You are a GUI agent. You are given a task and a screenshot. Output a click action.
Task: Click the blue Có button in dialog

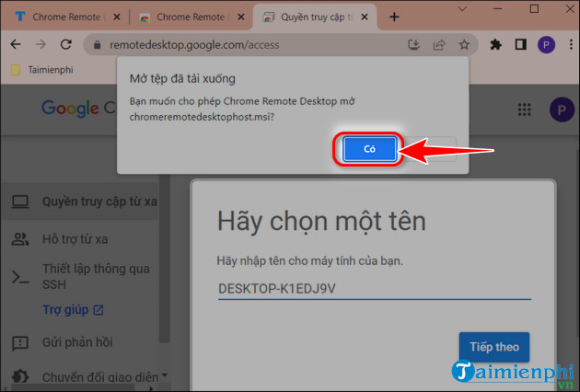[369, 149]
